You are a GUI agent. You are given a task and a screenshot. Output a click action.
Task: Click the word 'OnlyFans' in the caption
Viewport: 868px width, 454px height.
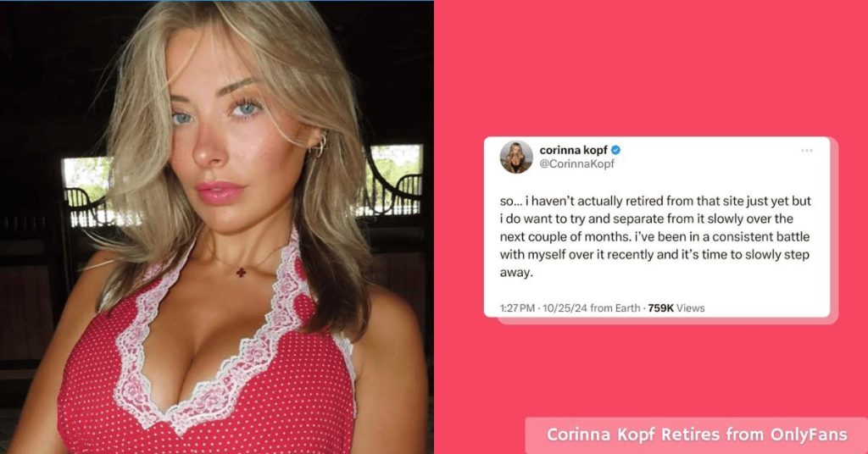point(809,435)
